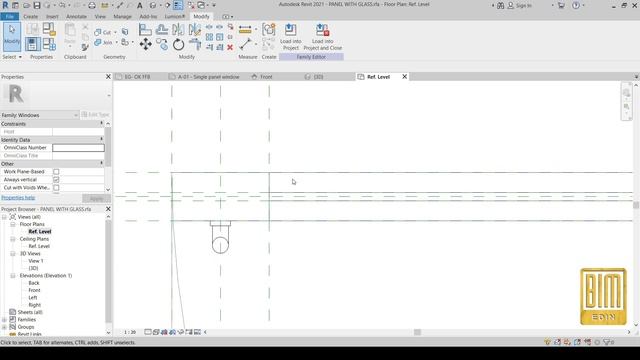Open View 1 under 3D Views

36,261
